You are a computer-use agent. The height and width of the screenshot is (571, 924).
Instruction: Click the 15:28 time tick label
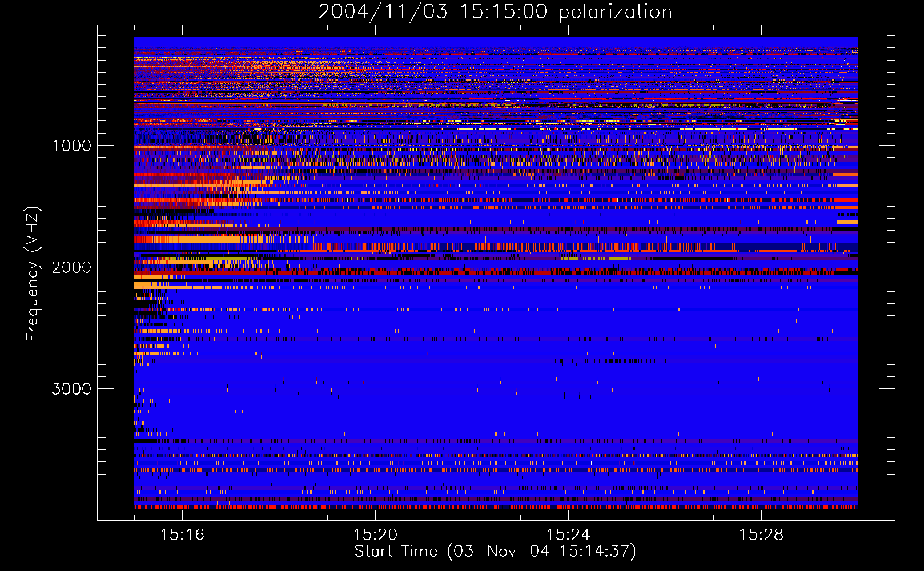(x=761, y=534)
